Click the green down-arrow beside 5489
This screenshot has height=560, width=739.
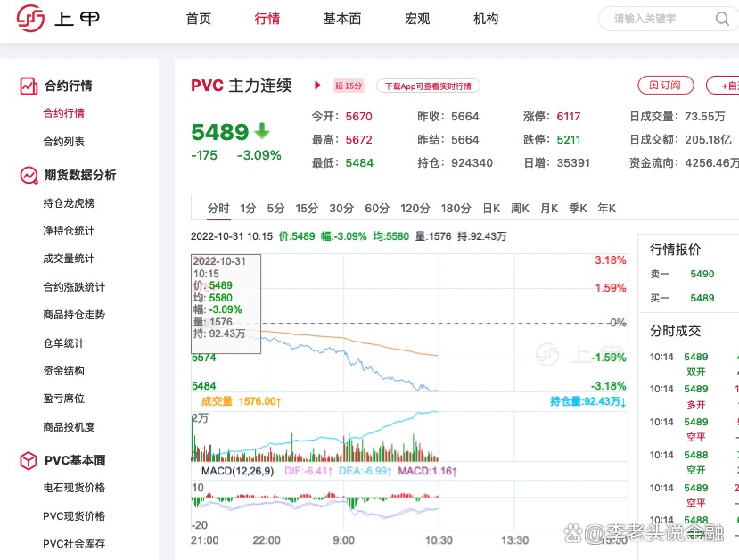coord(262,131)
